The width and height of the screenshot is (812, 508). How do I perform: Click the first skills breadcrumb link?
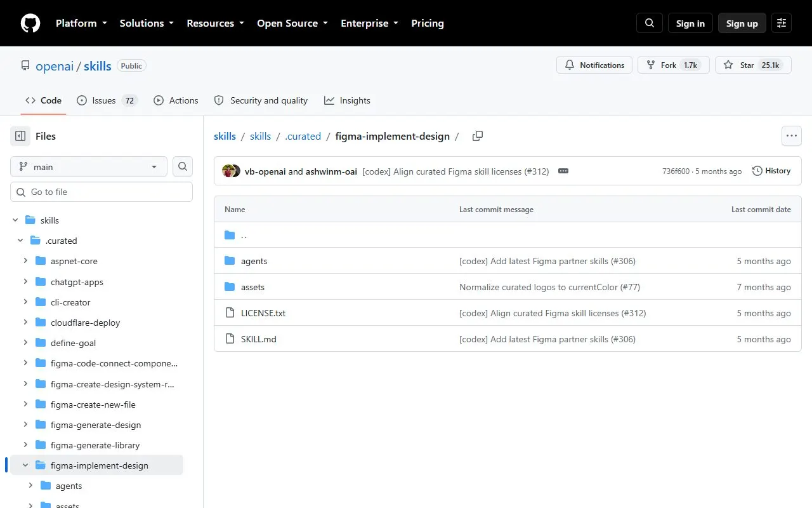(x=225, y=136)
